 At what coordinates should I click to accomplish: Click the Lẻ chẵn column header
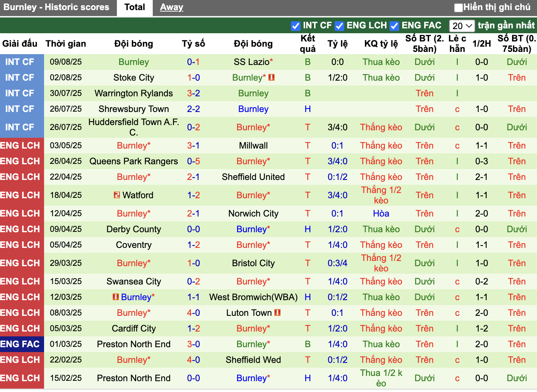click(x=457, y=44)
